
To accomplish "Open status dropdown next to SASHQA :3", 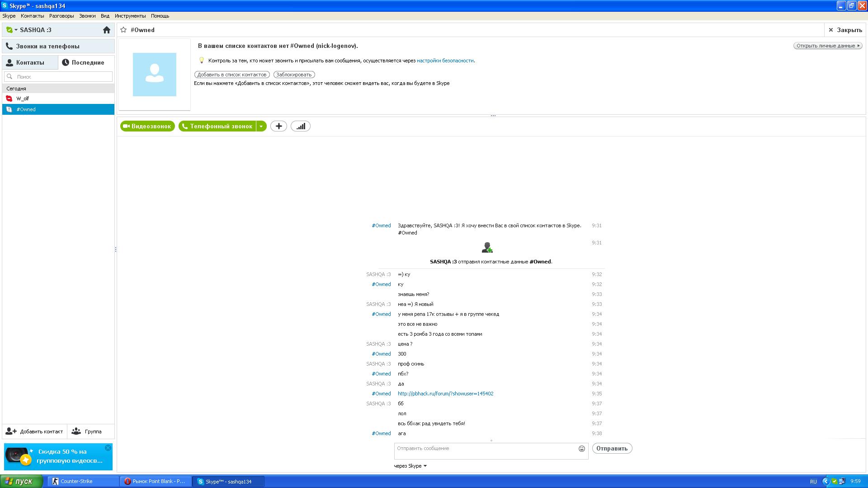I will click(x=16, y=30).
